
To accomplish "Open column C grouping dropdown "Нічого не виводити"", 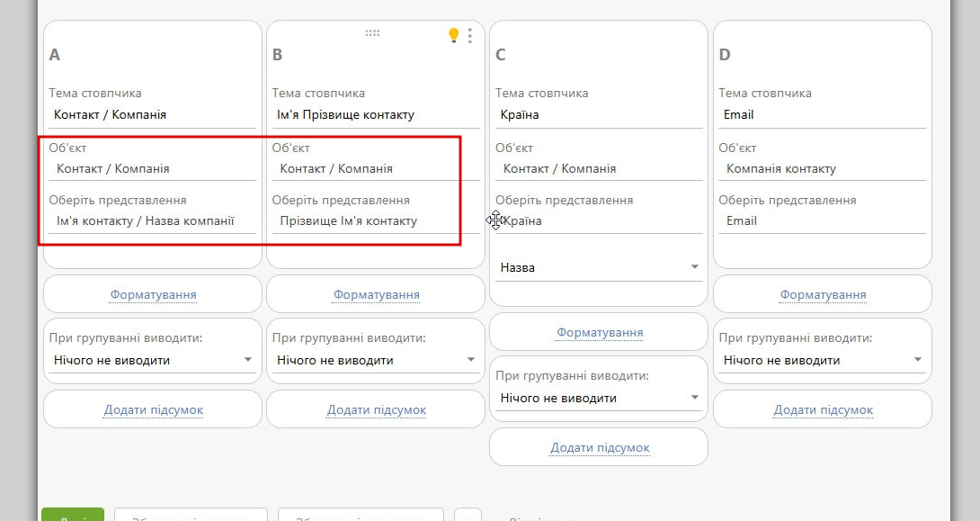I will (x=599, y=398).
